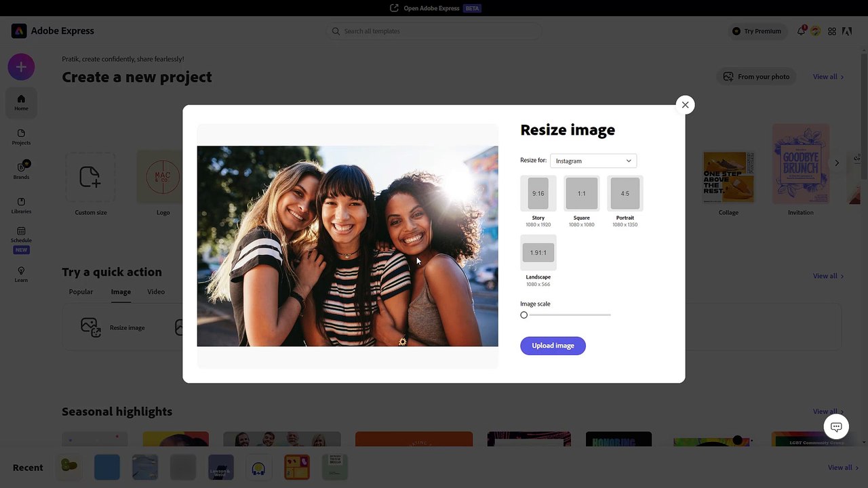
Task: Open the apps grid switcher
Action: [x=832, y=31]
